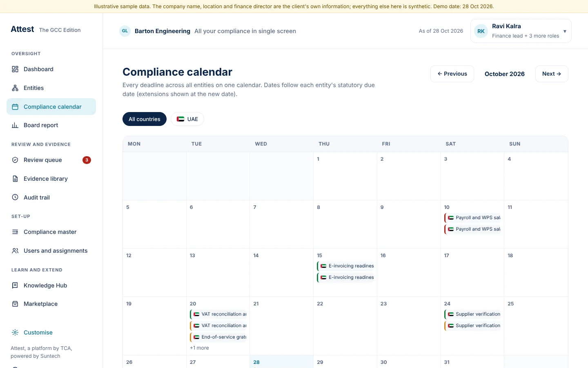
Task: Click the As of 28 Oct 2026 text
Action: coord(441,31)
